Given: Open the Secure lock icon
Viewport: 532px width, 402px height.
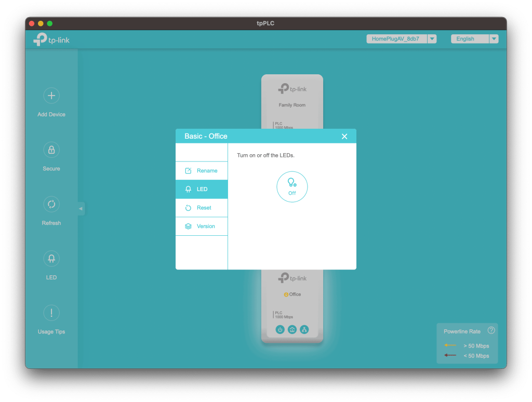Looking at the screenshot, I should click(x=51, y=150).
